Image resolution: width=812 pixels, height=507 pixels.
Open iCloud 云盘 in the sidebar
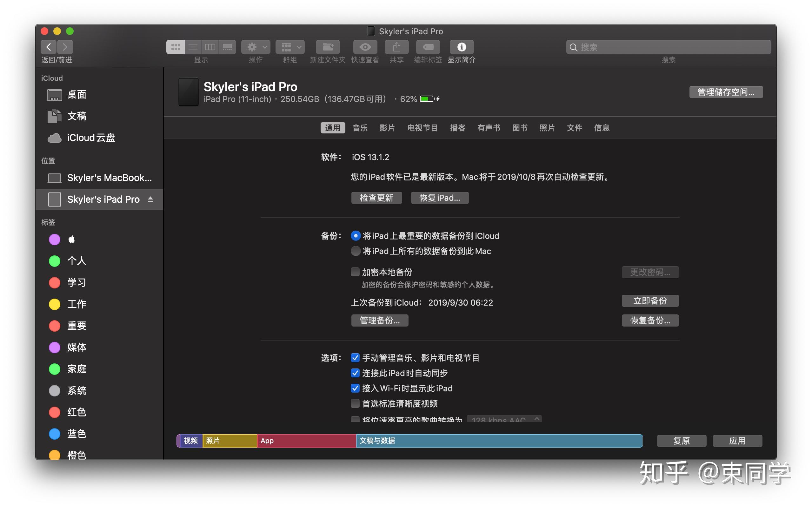(99, 138)
